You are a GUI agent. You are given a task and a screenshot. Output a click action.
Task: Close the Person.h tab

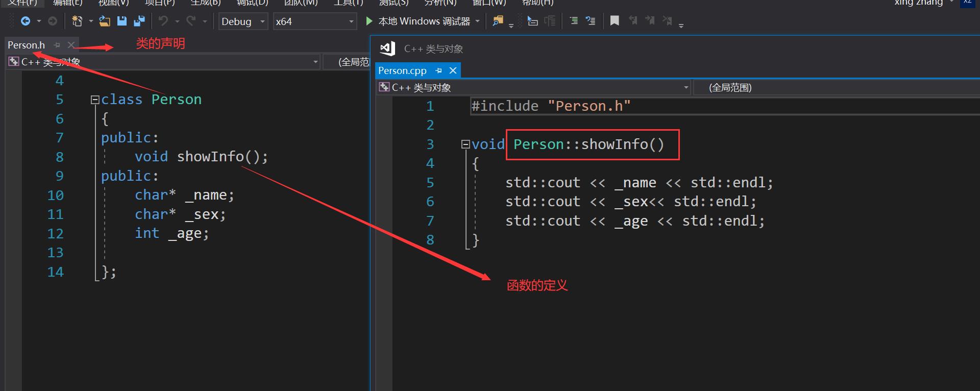pyautogui.click(x=71, y=45)
